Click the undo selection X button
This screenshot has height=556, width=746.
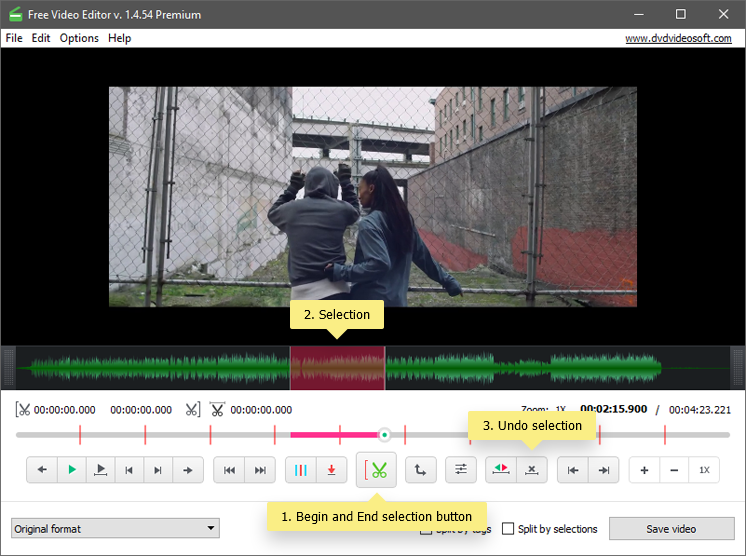pos(532,470)
